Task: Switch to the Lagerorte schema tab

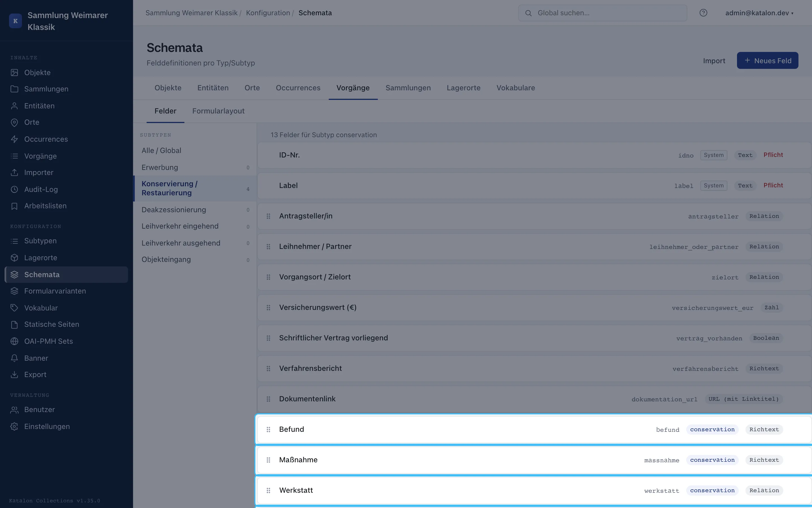Action: (464, 88)
